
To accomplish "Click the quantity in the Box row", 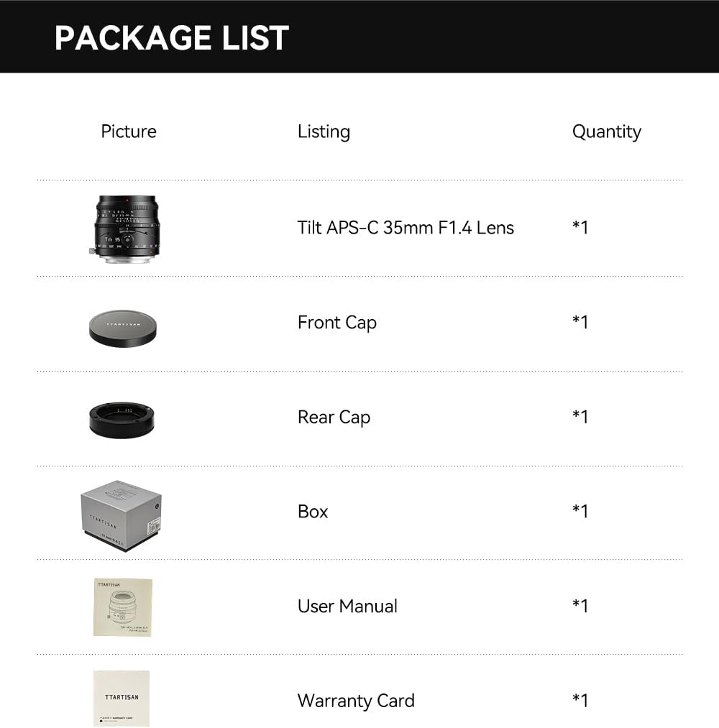I will (580, 511).
